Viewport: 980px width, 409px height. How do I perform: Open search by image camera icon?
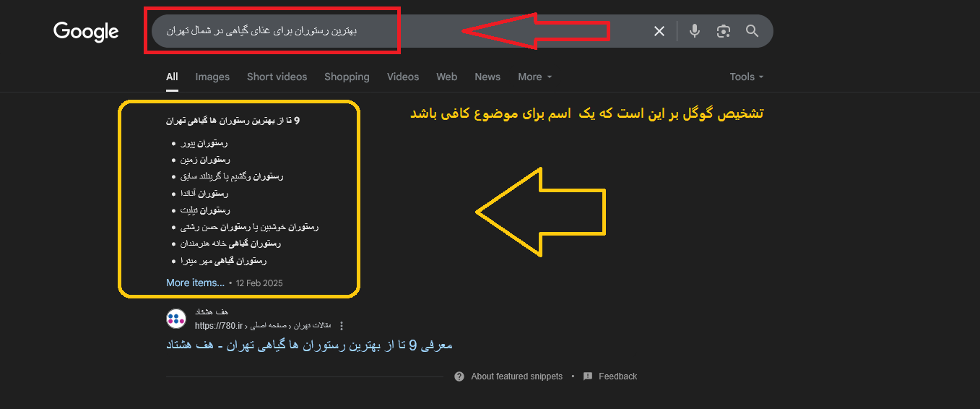723,31
